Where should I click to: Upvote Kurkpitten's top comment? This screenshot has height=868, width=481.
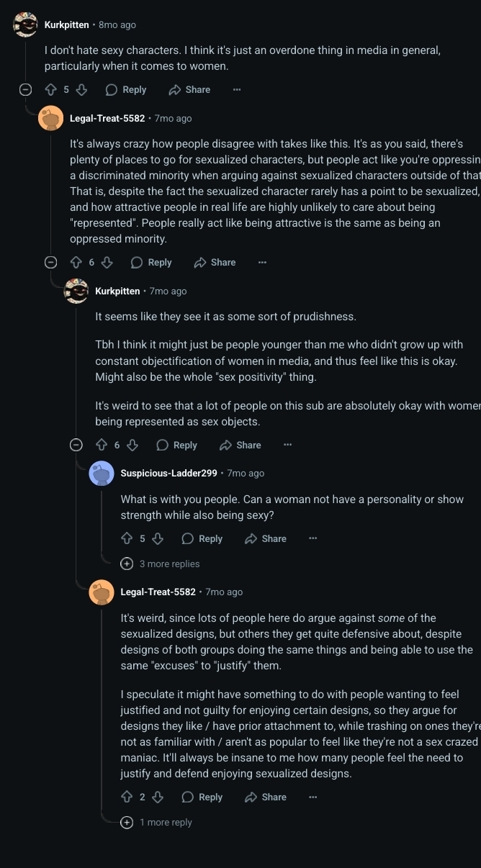pos(50,90)
